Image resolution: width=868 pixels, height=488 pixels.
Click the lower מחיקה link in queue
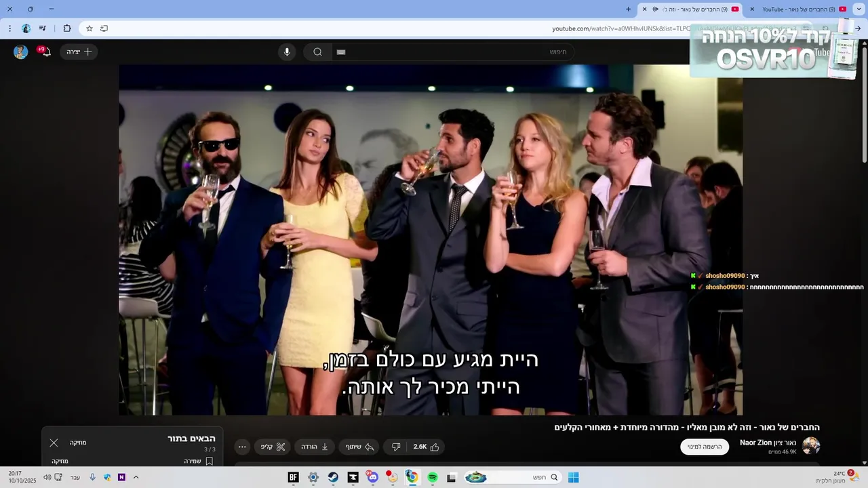[60, 461]
